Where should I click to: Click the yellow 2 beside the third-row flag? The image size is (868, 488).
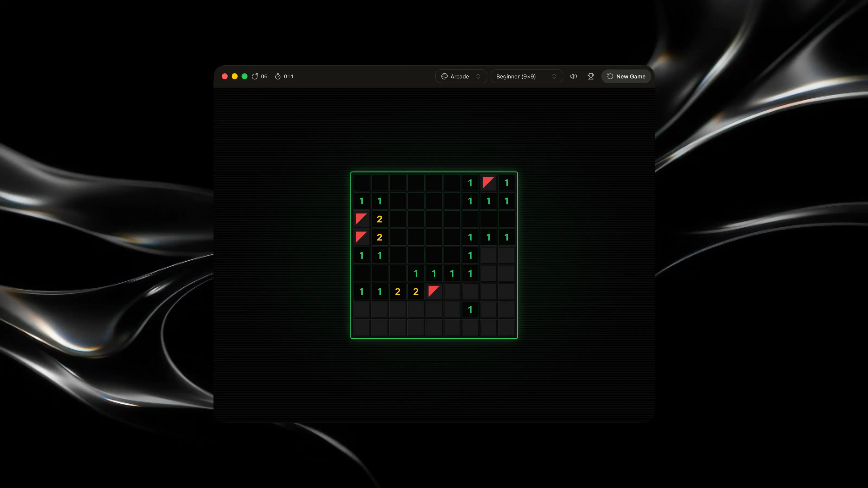coord(379,219)
